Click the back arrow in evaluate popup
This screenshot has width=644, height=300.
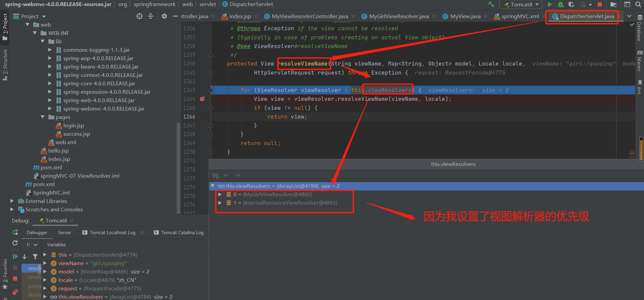coord(226,175)
